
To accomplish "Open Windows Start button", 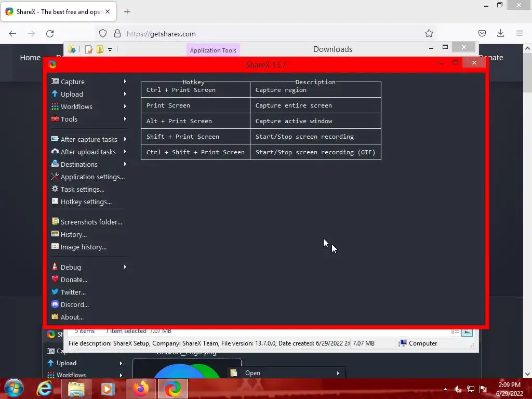I will [x=14, y=388].
